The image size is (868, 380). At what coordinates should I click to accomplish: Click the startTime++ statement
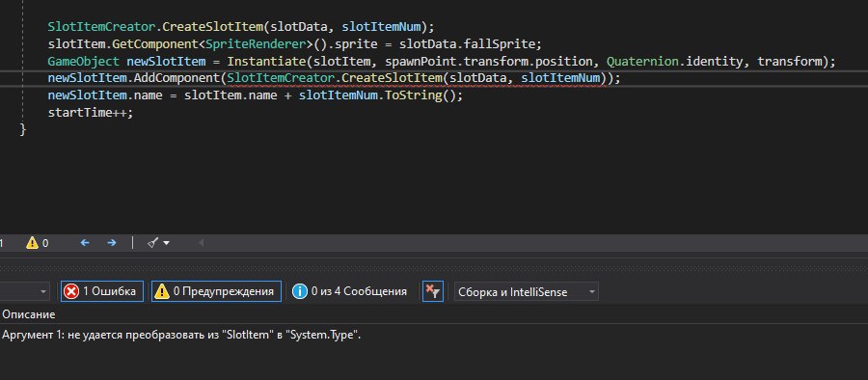coord(91,113)
